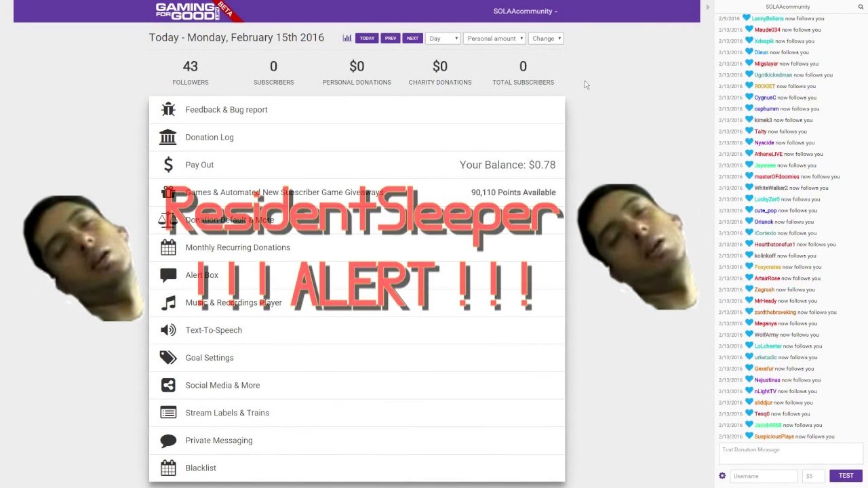Viewport: 868px width, 488px height.
Task: Open Pay Out menu item
Action: [x=357, y=165]
